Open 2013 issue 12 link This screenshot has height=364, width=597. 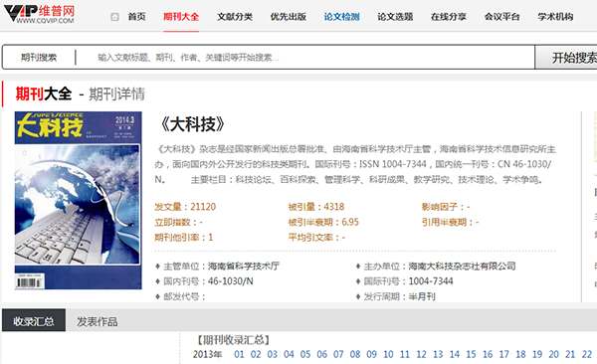click(x=422, y=354)
